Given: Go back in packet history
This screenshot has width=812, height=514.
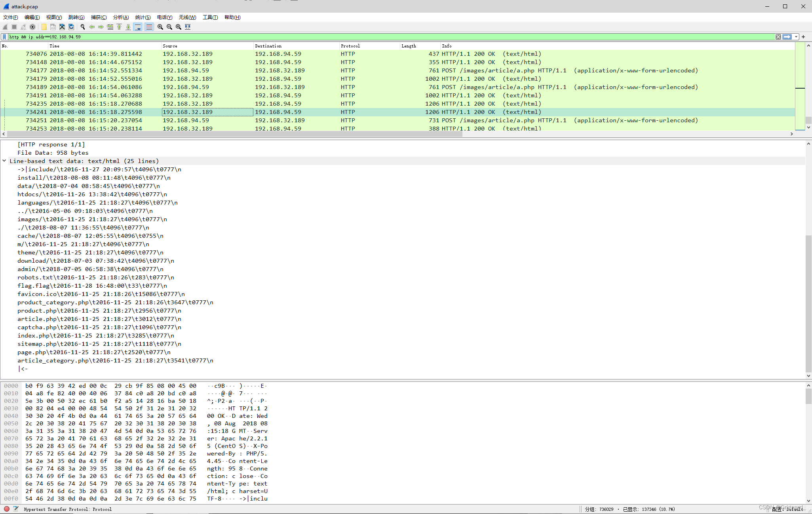Looking at the screenshot, I should point(92,27).
